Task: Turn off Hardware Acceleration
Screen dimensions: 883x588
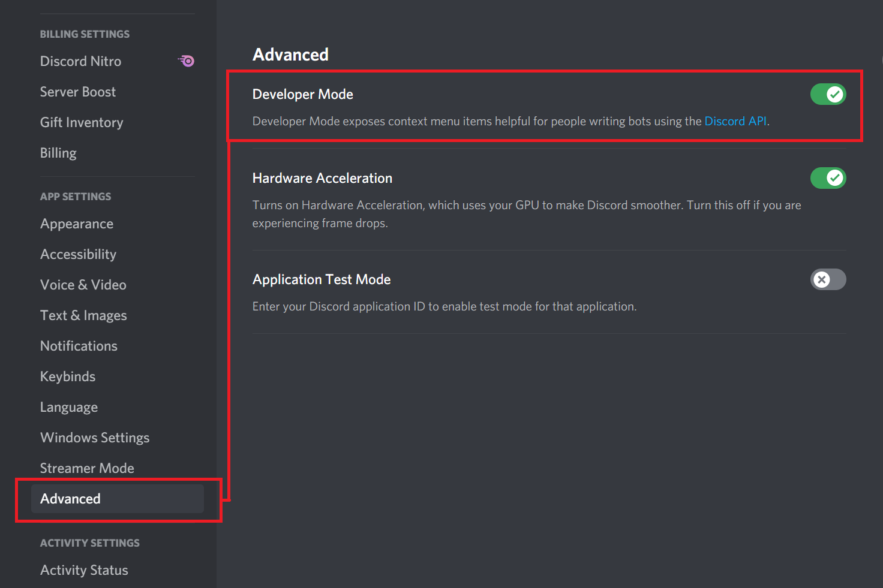Action: point(828,177)
